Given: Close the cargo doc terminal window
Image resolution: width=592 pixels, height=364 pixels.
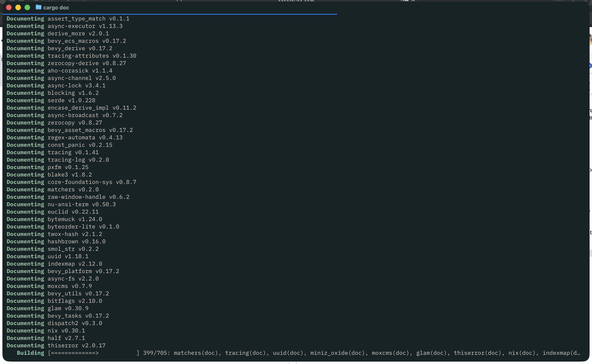Looking at the screenshot, I should point(9,7).
